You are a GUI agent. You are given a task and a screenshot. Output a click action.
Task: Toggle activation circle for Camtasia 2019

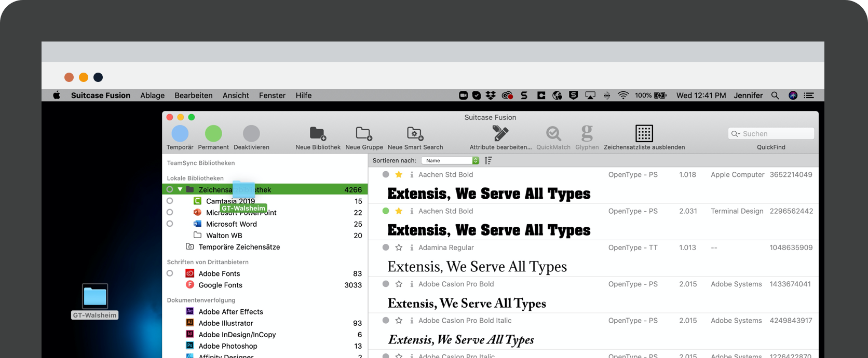170,201
